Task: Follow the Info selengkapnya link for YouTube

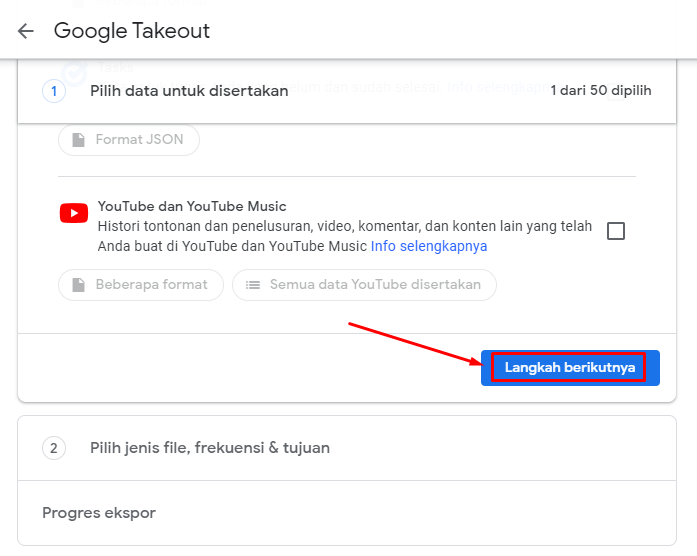Action: [429, 246]
